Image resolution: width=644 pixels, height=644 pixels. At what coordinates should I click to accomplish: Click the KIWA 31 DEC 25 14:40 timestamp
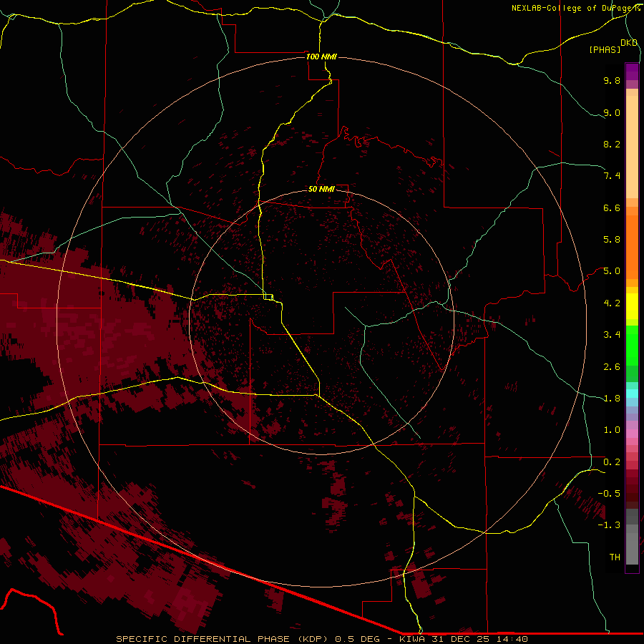click(x=464, y=639)
